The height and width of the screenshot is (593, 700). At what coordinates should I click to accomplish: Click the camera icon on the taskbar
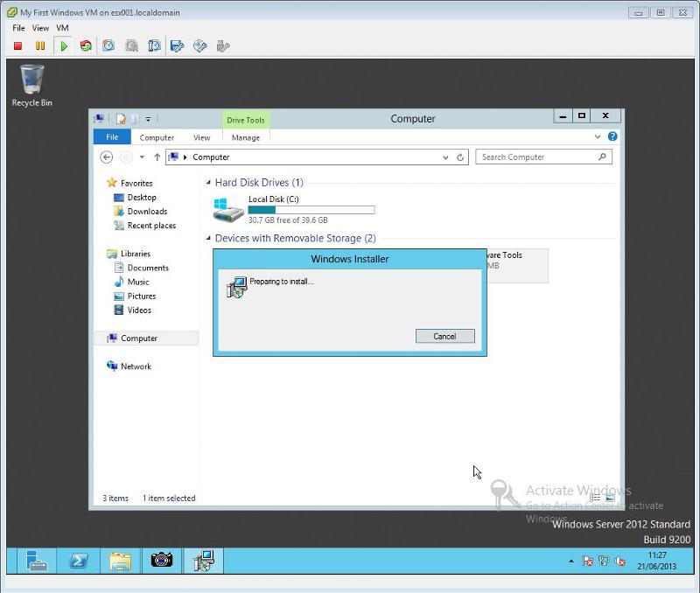point(162,561)
